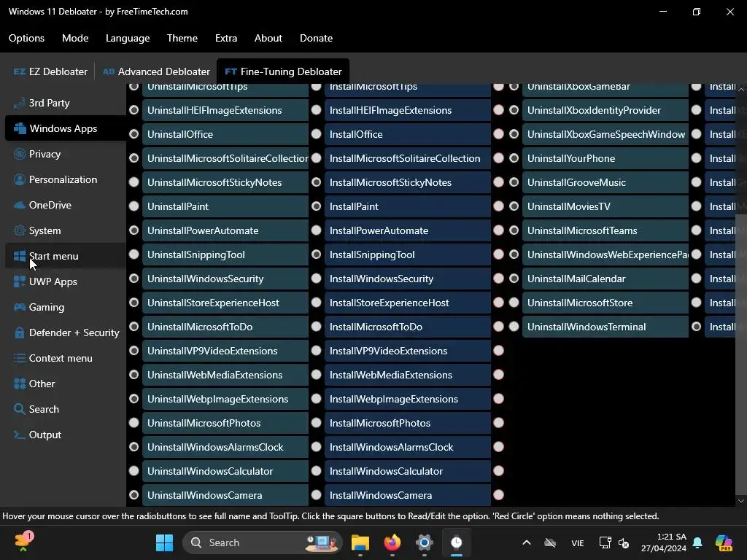Viewport: 747px width, 560px height.
Task: Open the Language menu
Action: pyautogui.click(x=128, y=38)
